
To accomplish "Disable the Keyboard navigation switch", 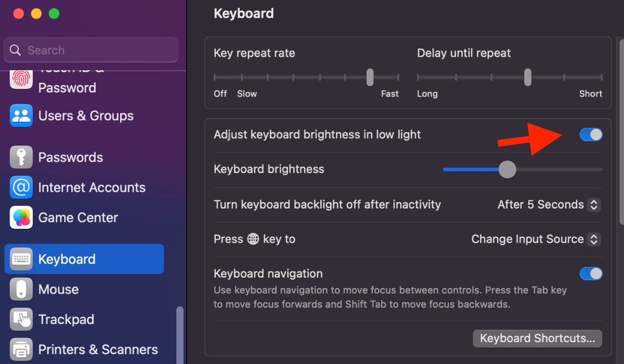I will click(x=591, y=274).
